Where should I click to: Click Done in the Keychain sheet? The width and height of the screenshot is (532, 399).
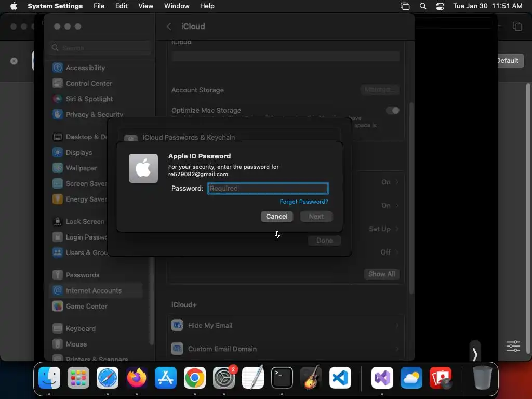(325, 241)
